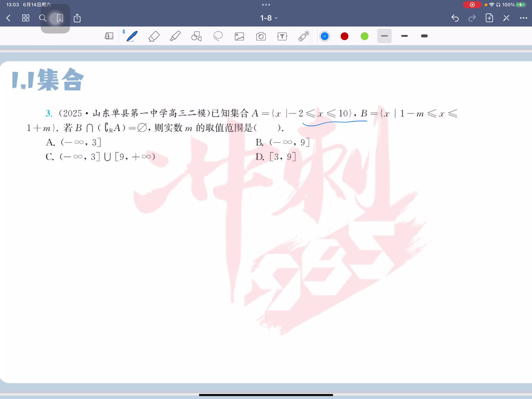
Task: Select the thickest stroke width
Action: (x=424, y=36)
